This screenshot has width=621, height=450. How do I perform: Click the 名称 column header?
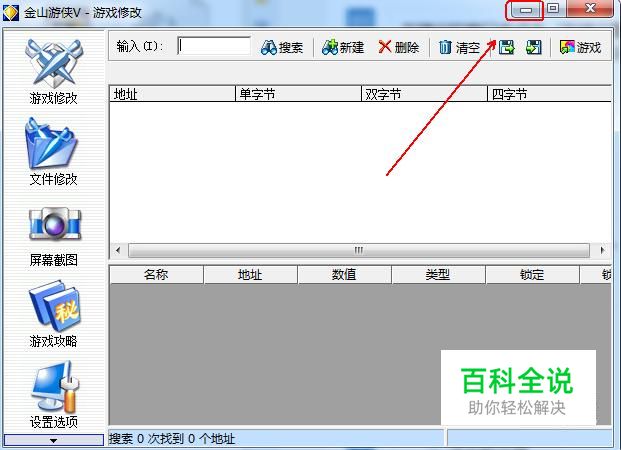pos(156,275)
